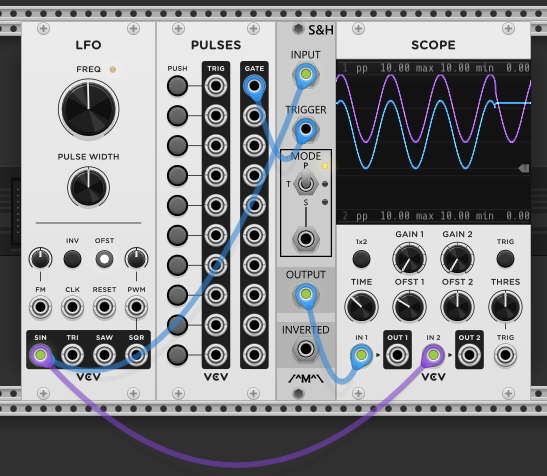Click the SCOPE THRES knob
The height and width of the screenshot is (476, 547).
505,307
